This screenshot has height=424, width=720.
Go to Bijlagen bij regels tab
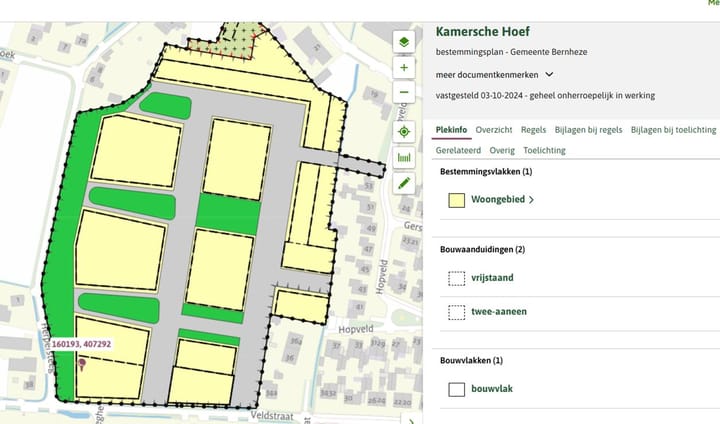point(587,130)
